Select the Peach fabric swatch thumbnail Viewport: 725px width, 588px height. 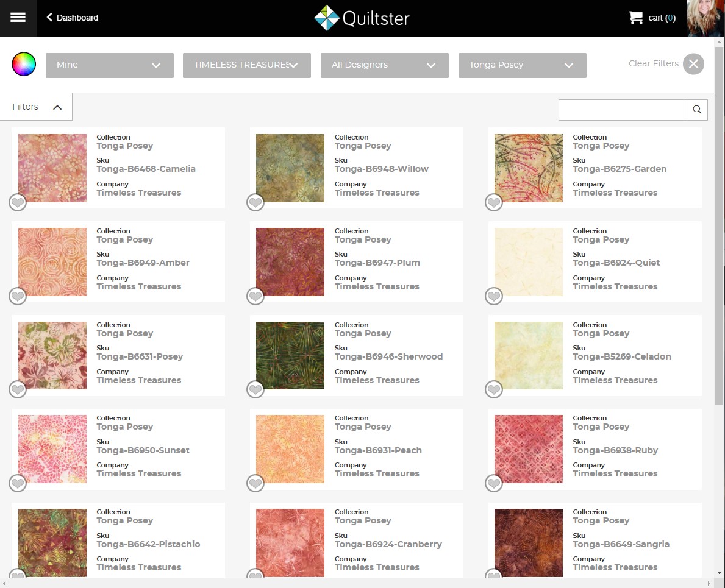click(290, 449)
